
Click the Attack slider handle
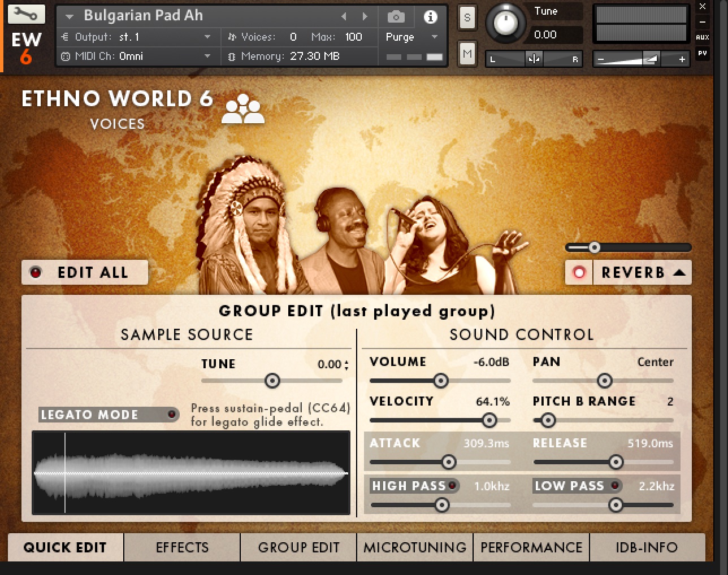(x=448, y=462)
